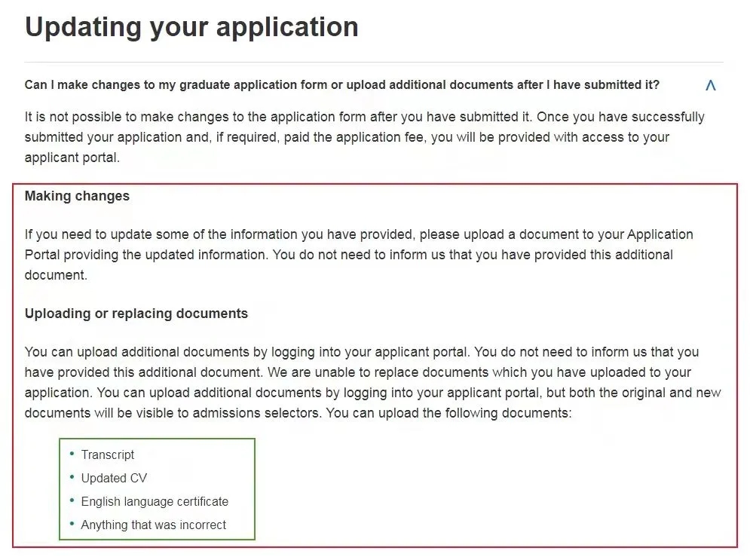Screen dimensions: 750x560
Task: Click the words 'application fee' in the first paragraph
Action: point(379,137)
